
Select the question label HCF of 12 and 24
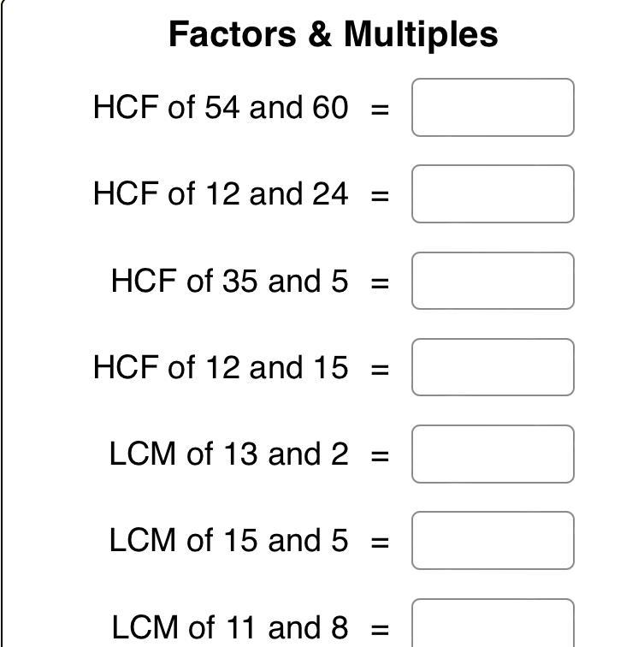click(221, 194)
